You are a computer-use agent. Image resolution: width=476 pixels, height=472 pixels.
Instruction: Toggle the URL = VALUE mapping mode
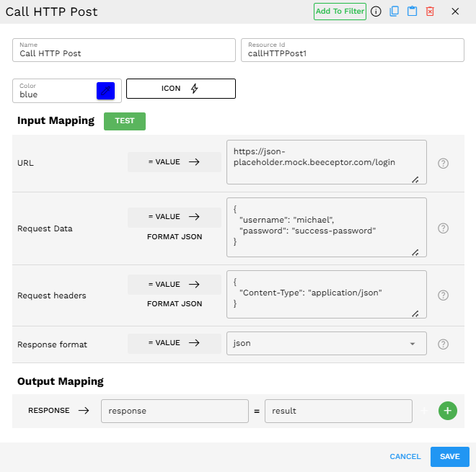coord(174,162)
